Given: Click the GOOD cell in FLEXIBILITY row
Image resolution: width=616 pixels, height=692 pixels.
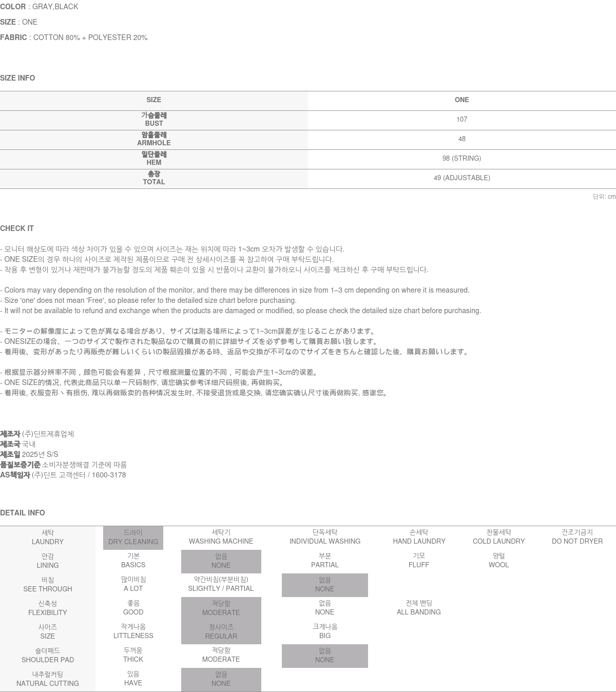Looking at the screenshot, I should 133,608.
